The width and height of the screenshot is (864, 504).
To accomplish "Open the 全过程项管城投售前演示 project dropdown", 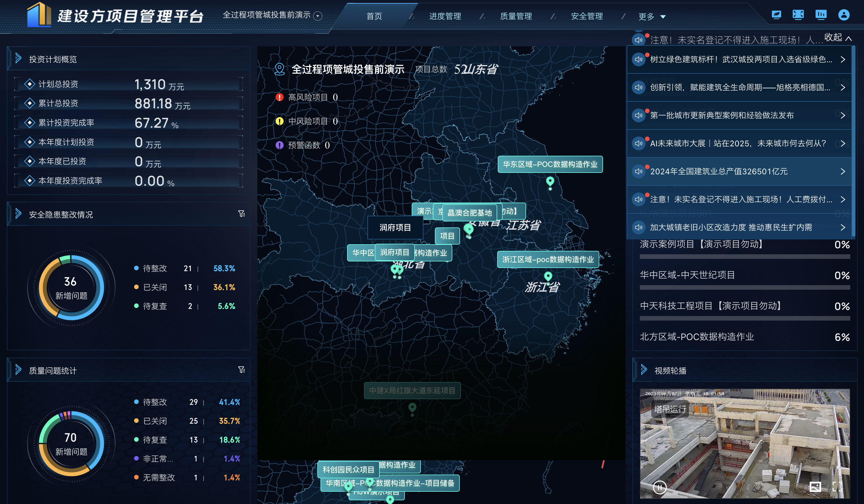I will click(x=318, y=16).
